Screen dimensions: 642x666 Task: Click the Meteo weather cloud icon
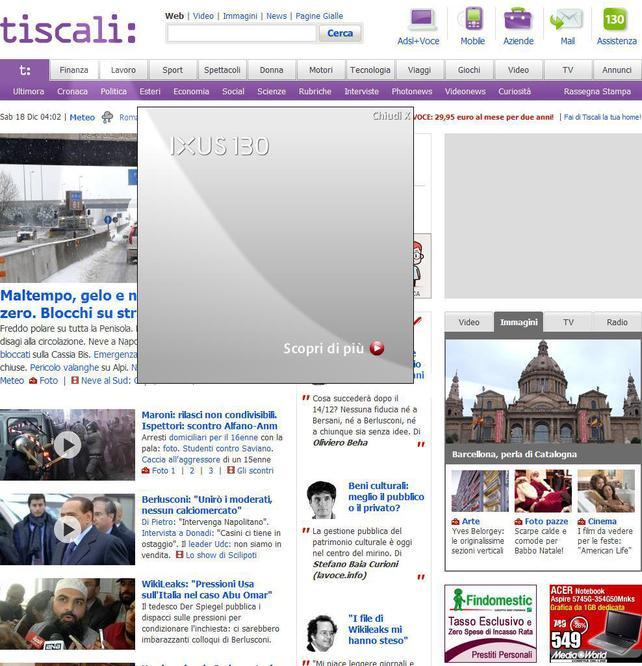(x=107, y=117)
